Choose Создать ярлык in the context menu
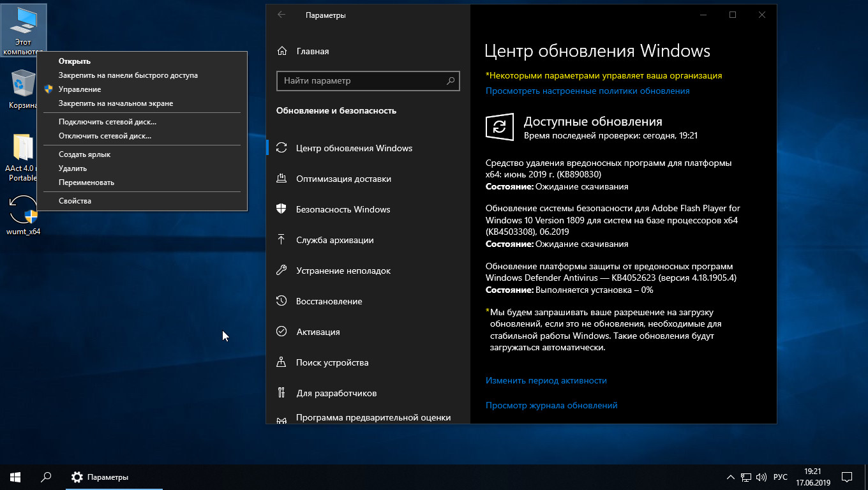 tap(142, 154)
